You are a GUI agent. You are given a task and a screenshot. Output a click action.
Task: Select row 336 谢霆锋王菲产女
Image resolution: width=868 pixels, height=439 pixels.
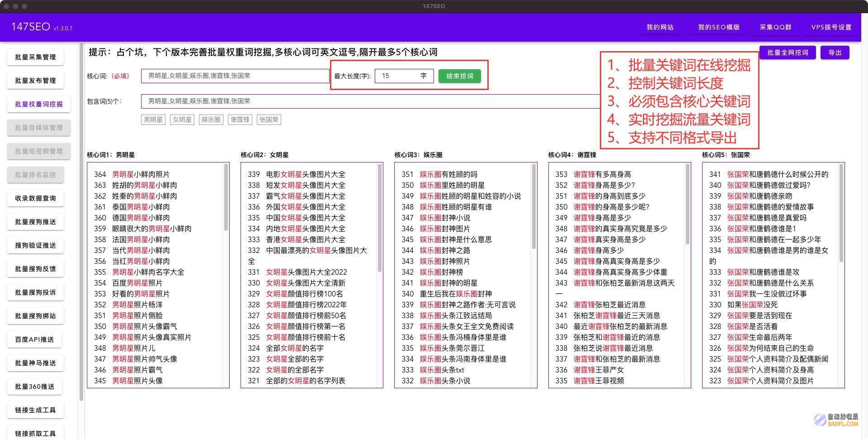(590, 370)
